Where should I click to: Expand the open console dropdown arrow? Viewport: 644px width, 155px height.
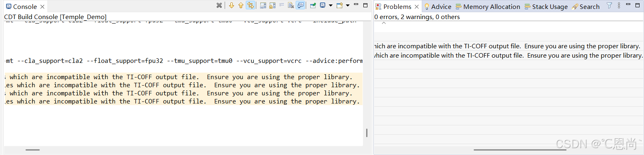348,5
